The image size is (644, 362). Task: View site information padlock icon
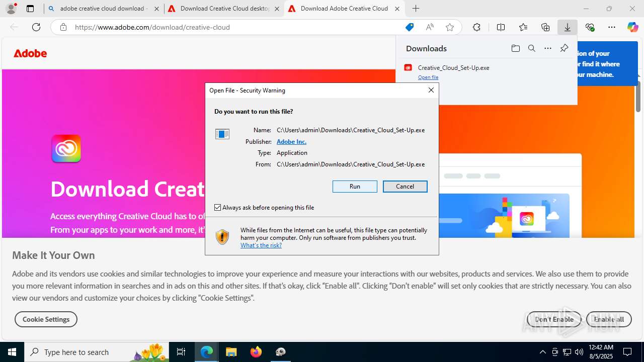pyautogui.click(x=63, y=27)
